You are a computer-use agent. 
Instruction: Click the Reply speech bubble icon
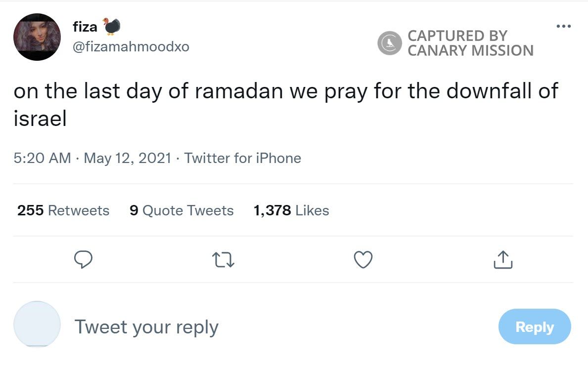coord(83,259)
